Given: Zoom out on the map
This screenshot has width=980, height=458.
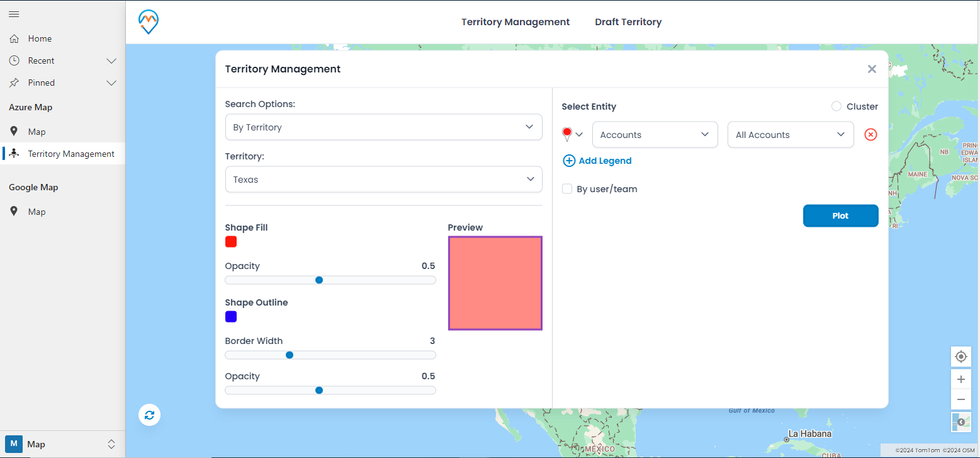Looking at the screenshot, I should 960,399.
